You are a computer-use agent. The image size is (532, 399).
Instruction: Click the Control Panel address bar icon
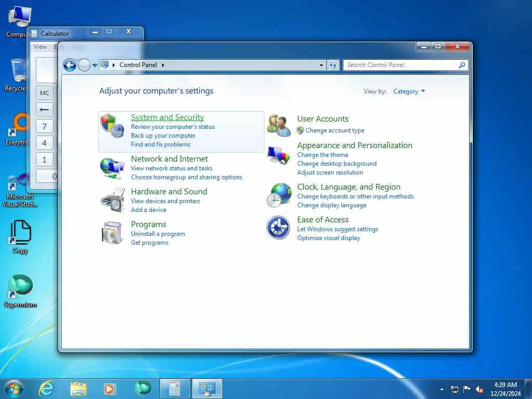pos(104,64)
